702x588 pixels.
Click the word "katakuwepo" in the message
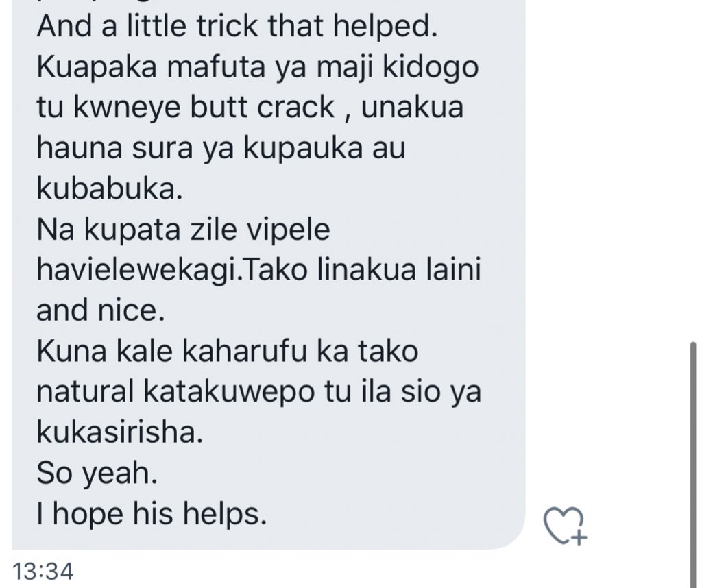pyautogui.click(x=229, y=393)
